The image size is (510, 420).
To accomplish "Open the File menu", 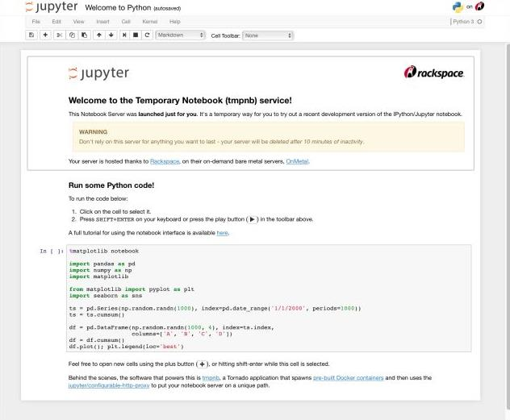I will point(36,22).
